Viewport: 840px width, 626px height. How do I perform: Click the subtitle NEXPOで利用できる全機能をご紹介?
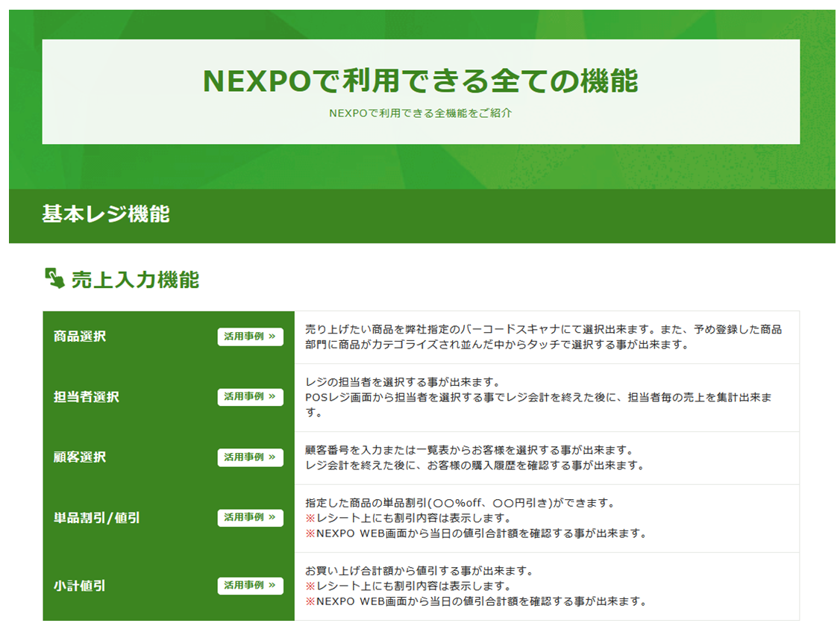click(420, 113)
